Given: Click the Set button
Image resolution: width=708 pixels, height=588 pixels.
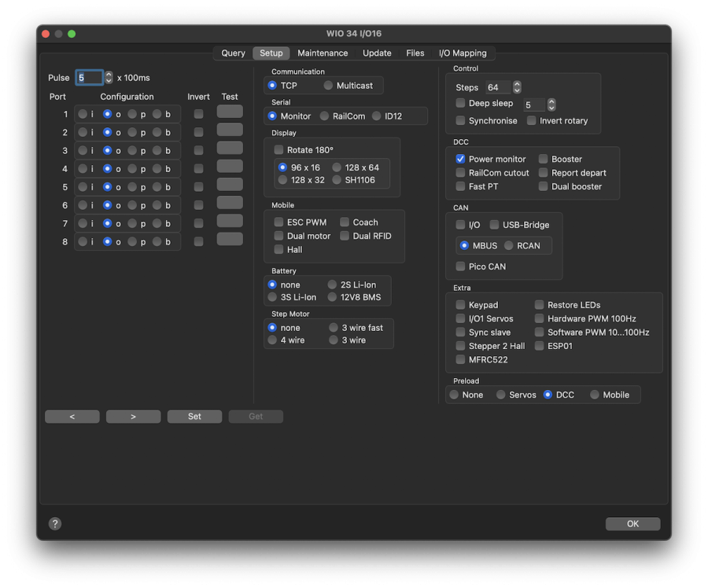Looking at the screenshot, I should click(x=194, y=416).
